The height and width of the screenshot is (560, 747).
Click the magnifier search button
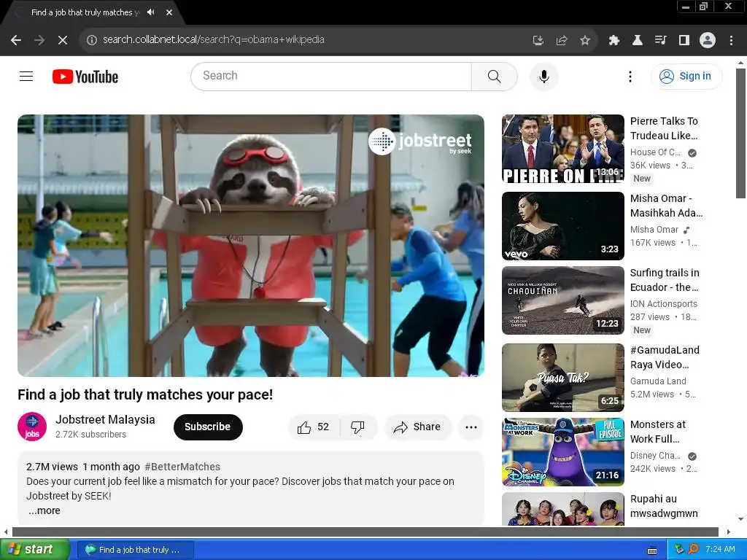[x=495, y=76]
